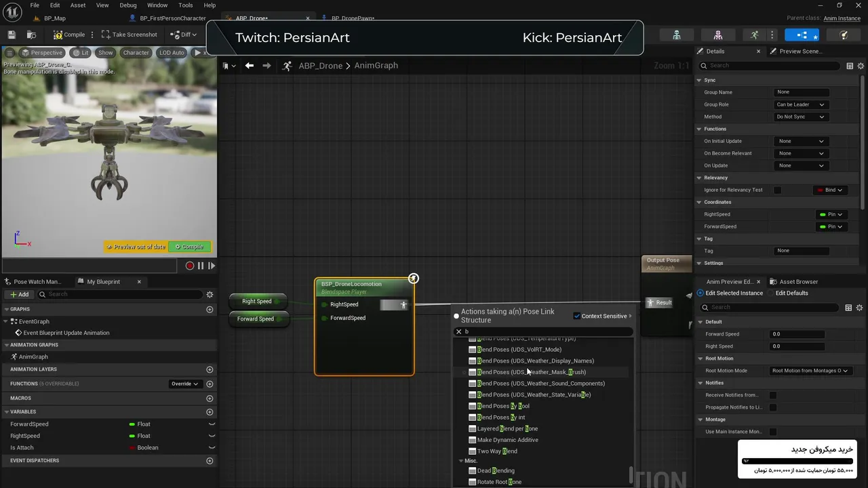Open My Blueprint settings gear
868x488 pixels.
pos(210,294)
